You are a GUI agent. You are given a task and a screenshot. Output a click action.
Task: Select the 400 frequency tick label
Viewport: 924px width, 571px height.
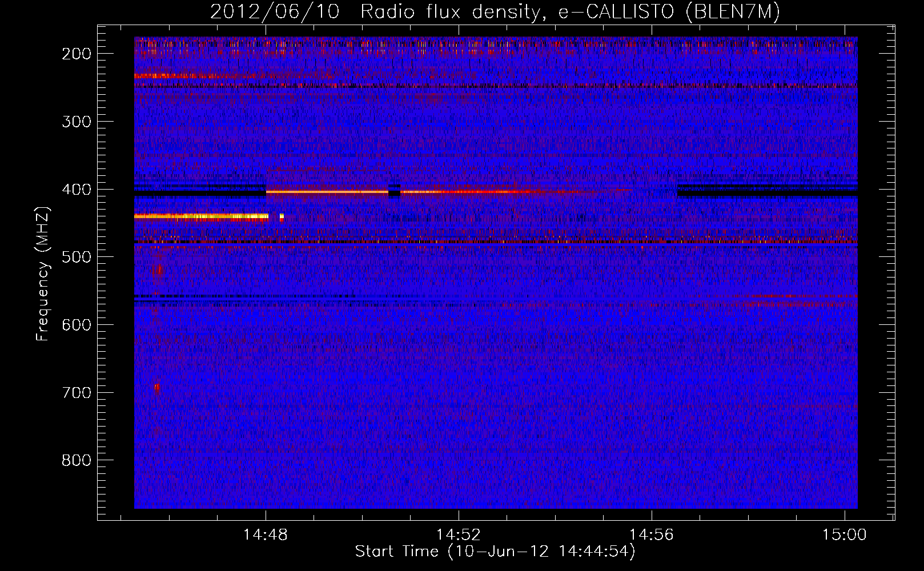point(77,190)
